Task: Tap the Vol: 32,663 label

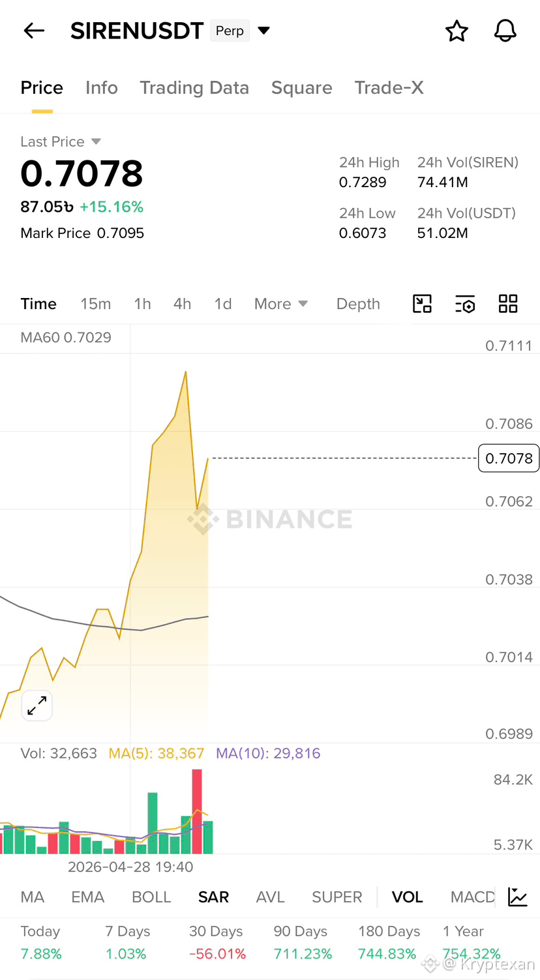Action: pos(59,754)
